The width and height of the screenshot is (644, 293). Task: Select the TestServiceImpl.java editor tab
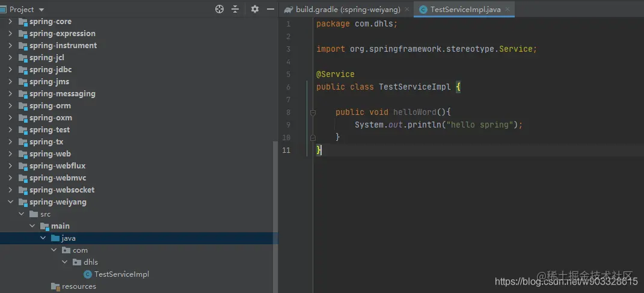pos(465,9)
